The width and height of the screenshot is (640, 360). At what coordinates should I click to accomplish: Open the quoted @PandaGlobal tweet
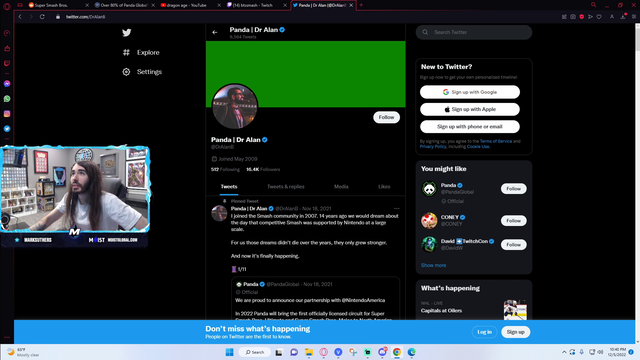(316, 299)
